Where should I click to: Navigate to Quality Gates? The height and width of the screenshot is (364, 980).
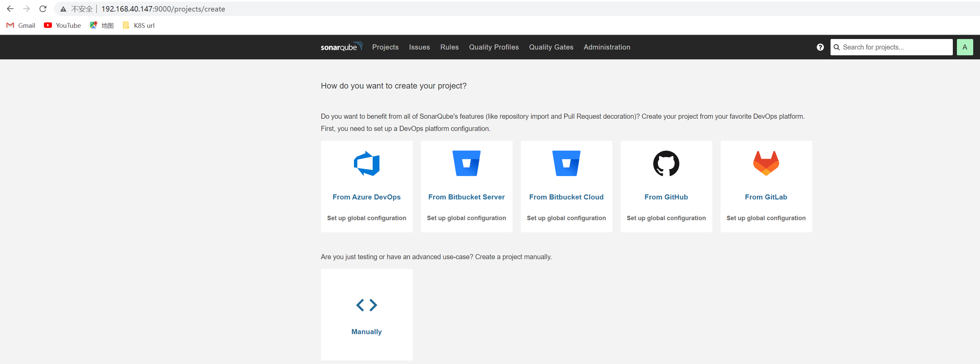click(x=551, y=47)
